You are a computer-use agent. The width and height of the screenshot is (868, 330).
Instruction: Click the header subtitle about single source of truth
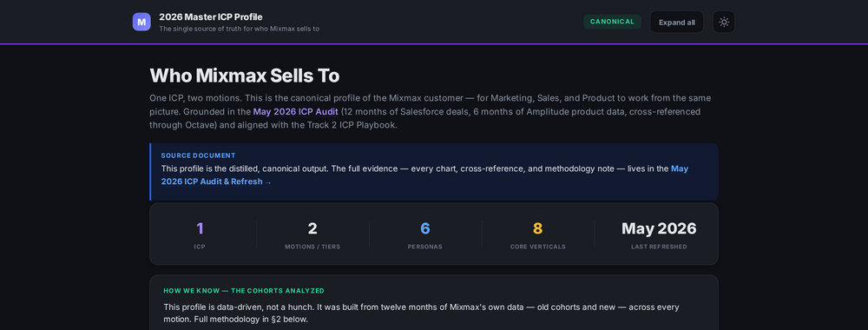(240, 29)
